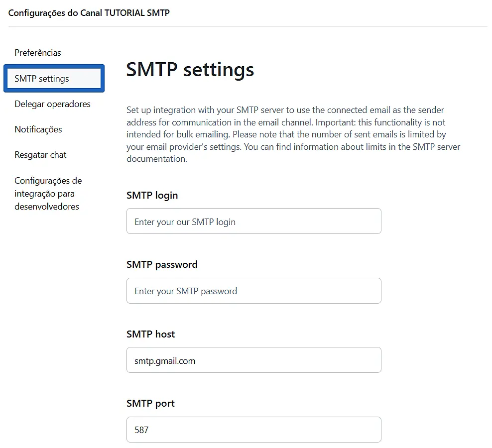Screen dimensions: 492x448
Task: Click the "Configurações do Canal TUTORIAL SMTP" title
Action: coord(89,13)
